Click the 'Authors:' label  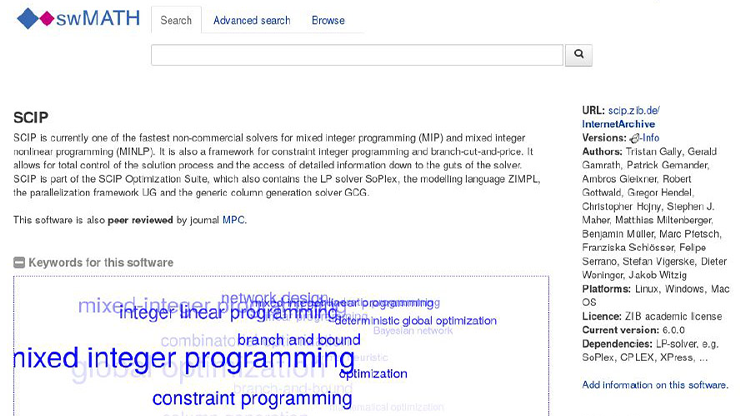pyautogui.click(x=602, y=152)
